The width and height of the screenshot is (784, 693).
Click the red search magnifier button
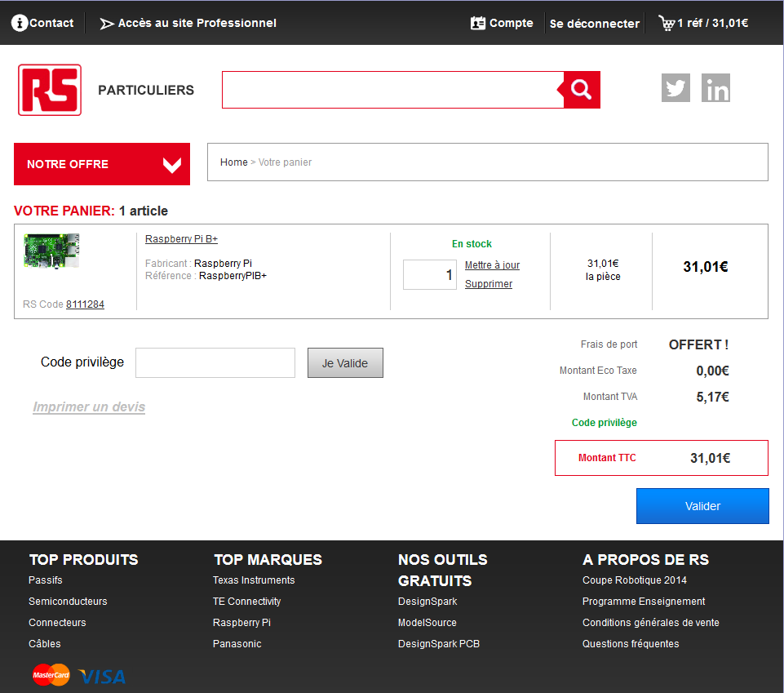(582, 90)
